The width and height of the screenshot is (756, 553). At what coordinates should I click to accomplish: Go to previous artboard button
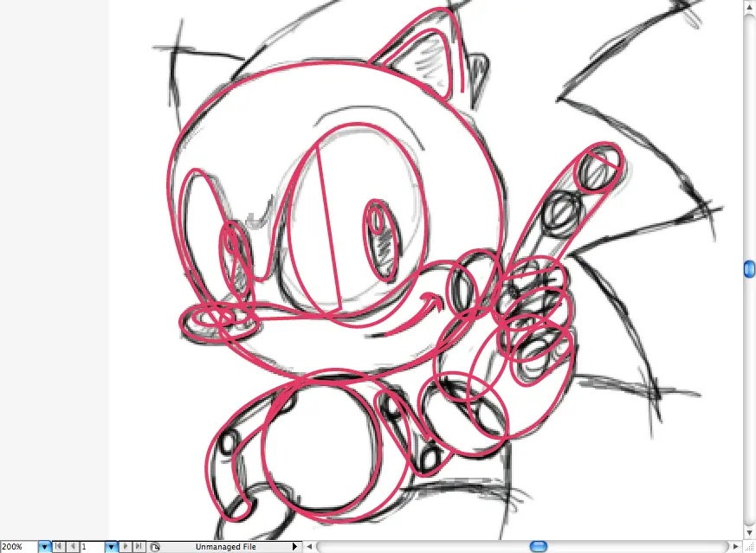coord(73,546)
